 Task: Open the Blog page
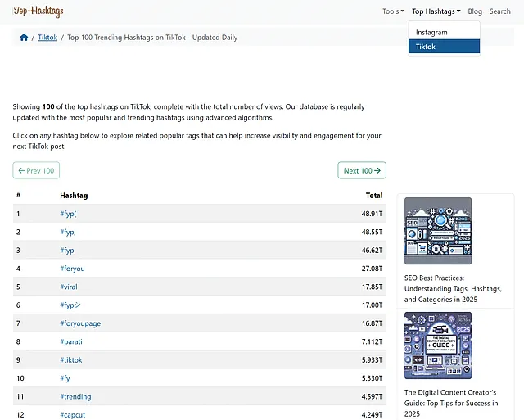pyautogui.click(x=475, y=11)
